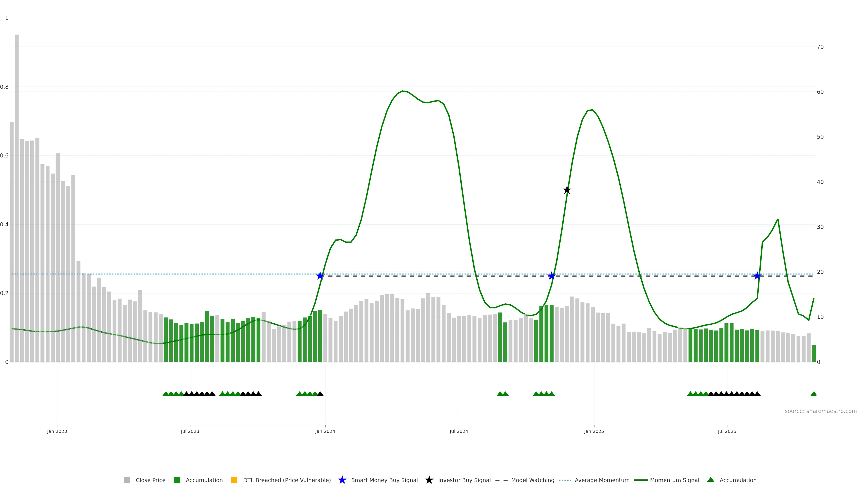Toggle the Close Price legend entry
Image resolution: width=868 pixels, height=488 pixels.
(x=150, y=480)
